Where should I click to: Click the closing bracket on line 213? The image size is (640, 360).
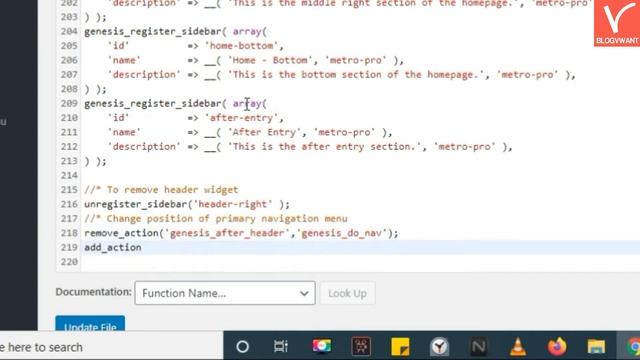(x=95, y=161)
